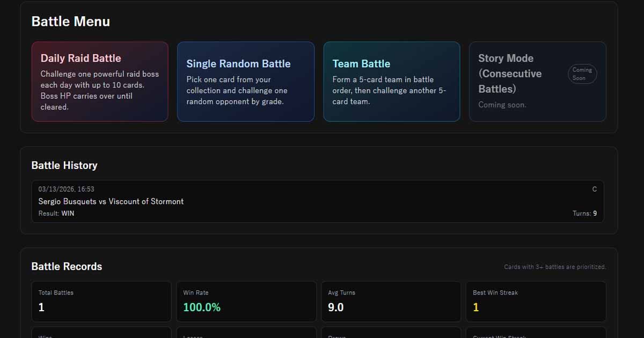
Task: Select the Best Win Streak stat card
Action: tap(536, 301)
